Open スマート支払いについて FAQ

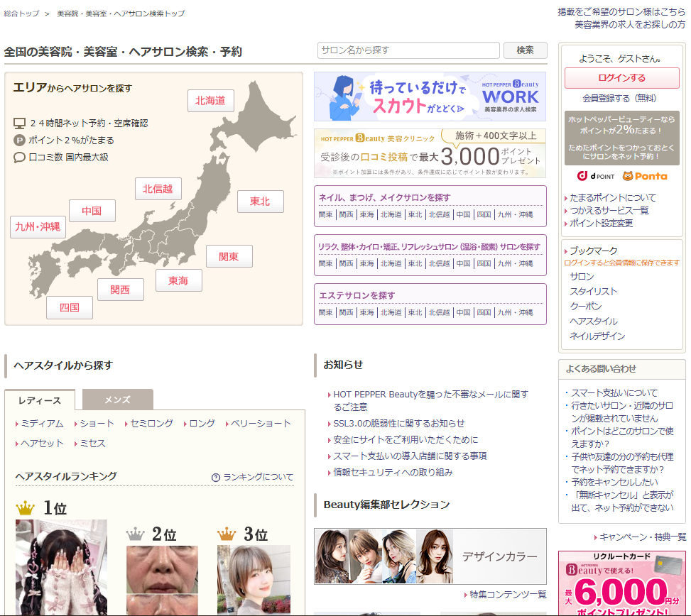coord(614,393)
